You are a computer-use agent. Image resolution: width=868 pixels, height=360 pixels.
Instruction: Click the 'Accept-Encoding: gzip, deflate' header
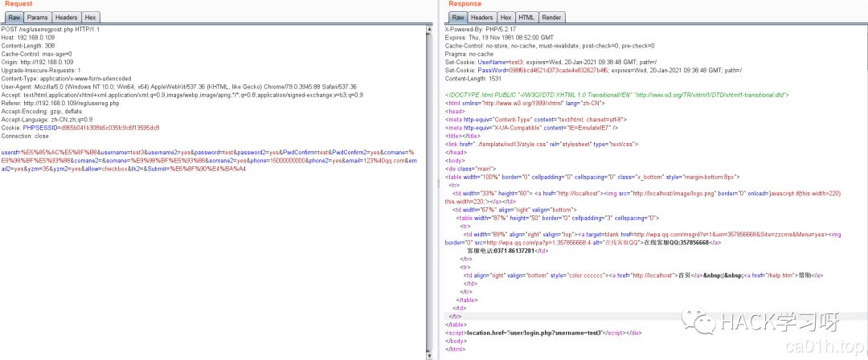point(42,112)
